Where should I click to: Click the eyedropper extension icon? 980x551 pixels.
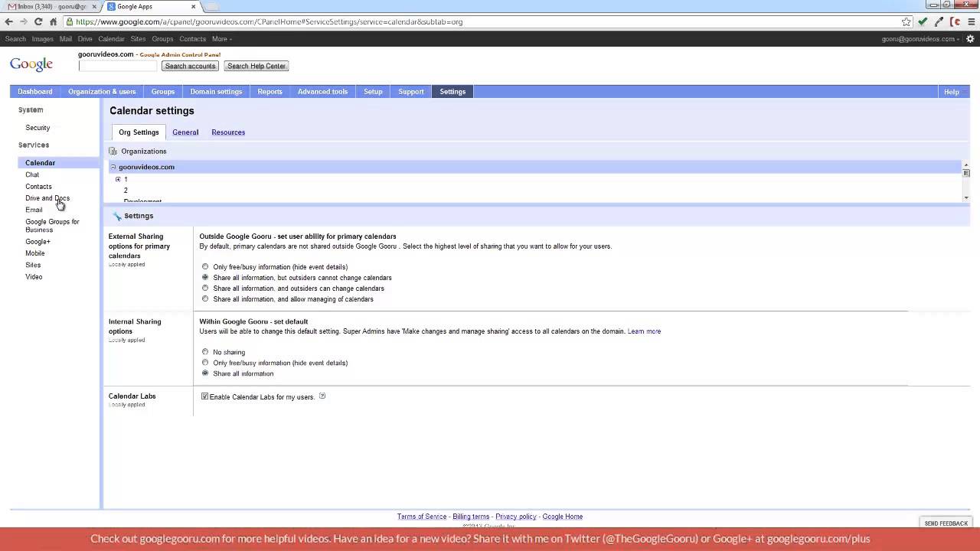[x=939, y=22]
